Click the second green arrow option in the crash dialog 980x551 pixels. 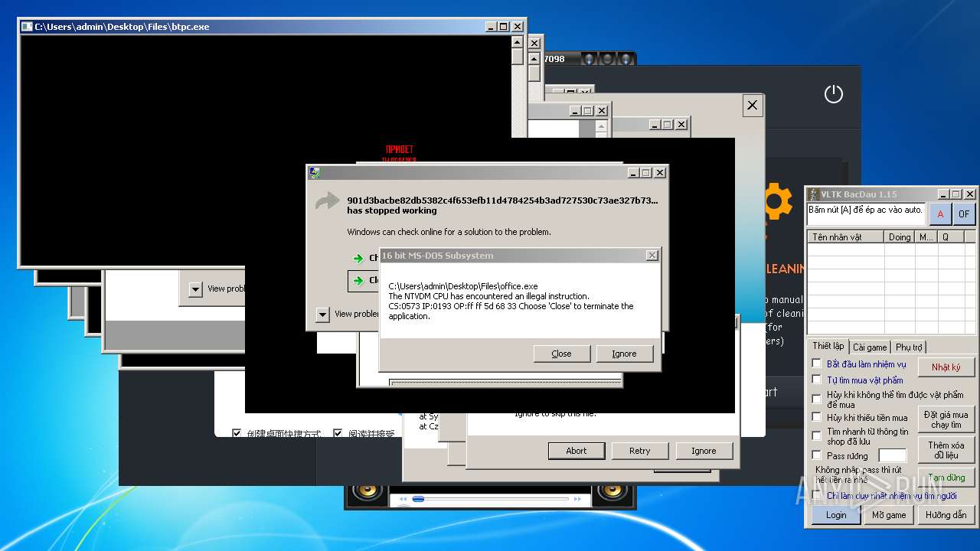358,281
